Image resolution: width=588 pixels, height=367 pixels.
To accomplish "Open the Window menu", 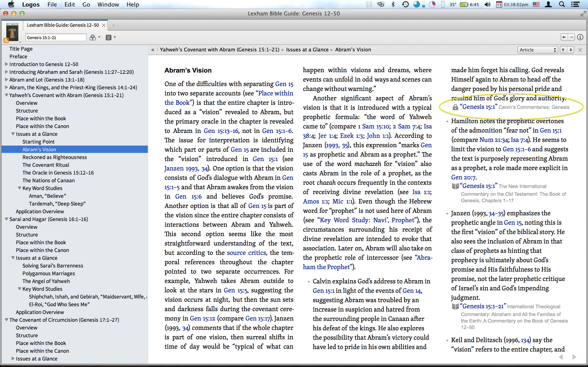I will pos(108,4).
